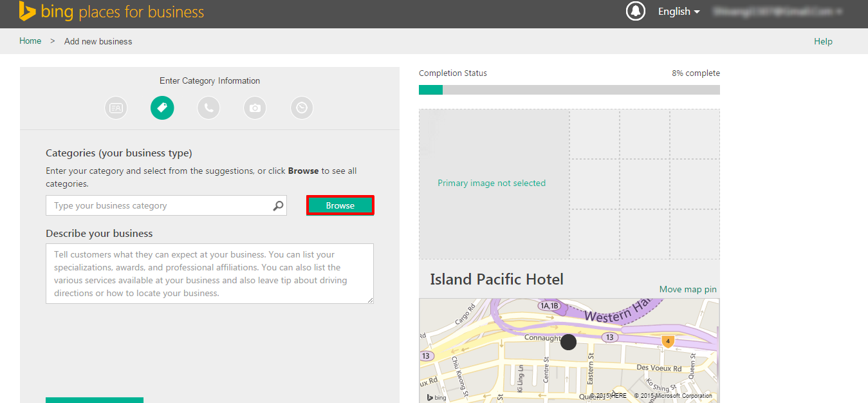Open the Help link
Image resolution: width=868 pixels, height=403 pixels.
[x=823, y=41]
